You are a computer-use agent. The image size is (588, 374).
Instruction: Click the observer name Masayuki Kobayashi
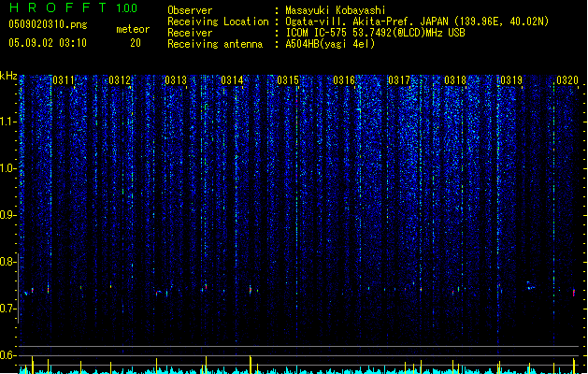(x=335, y=10)
